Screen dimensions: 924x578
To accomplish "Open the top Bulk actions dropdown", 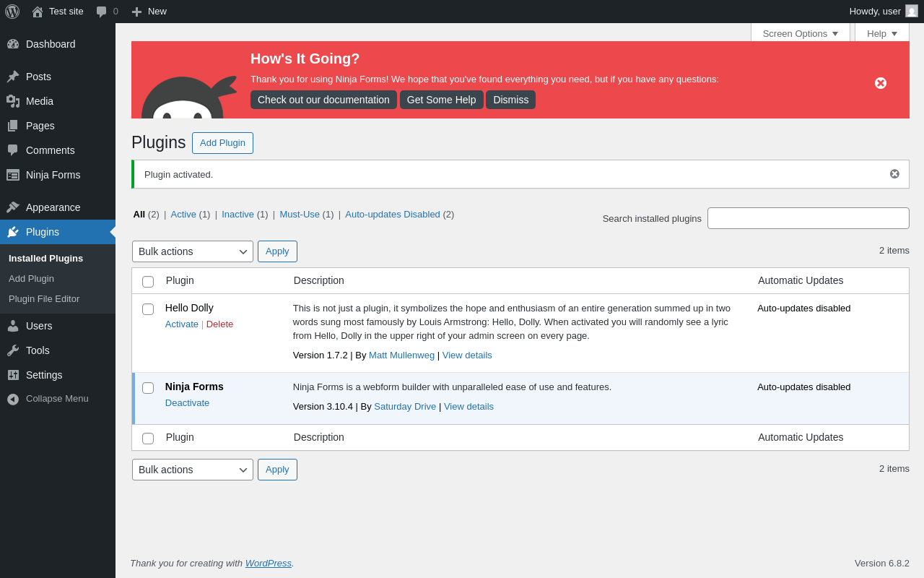I will (193, 251).
